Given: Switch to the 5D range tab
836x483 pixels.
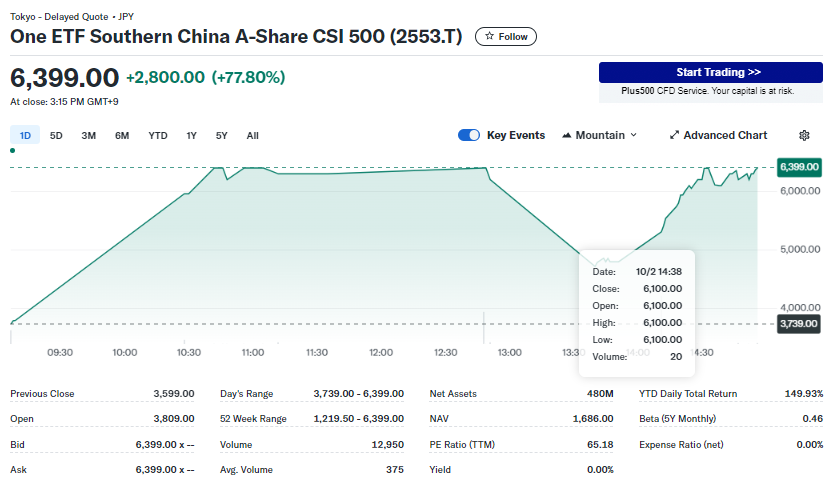Looking at the screenshot, I should 56,135.
